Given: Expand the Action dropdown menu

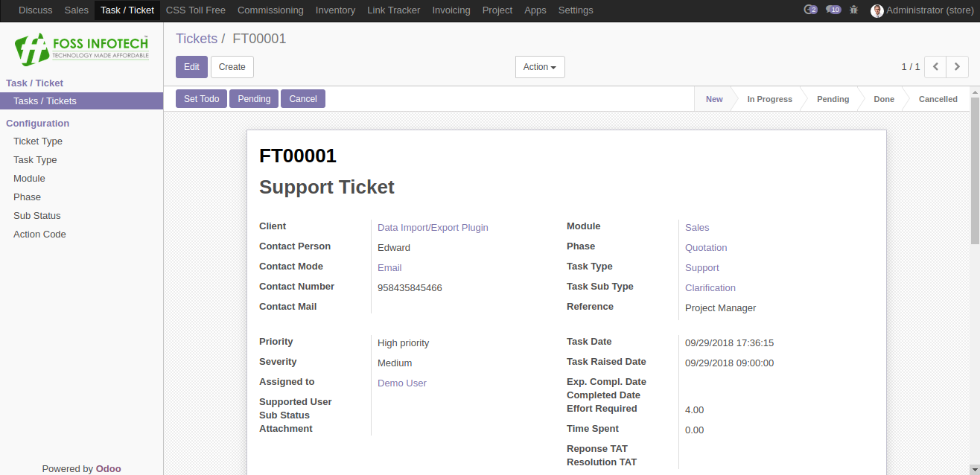Looking at the screenshot, I should click(540, 67).
